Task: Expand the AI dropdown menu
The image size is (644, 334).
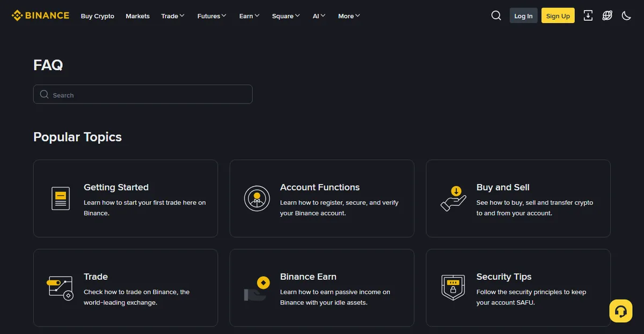Action: (319, 16)
